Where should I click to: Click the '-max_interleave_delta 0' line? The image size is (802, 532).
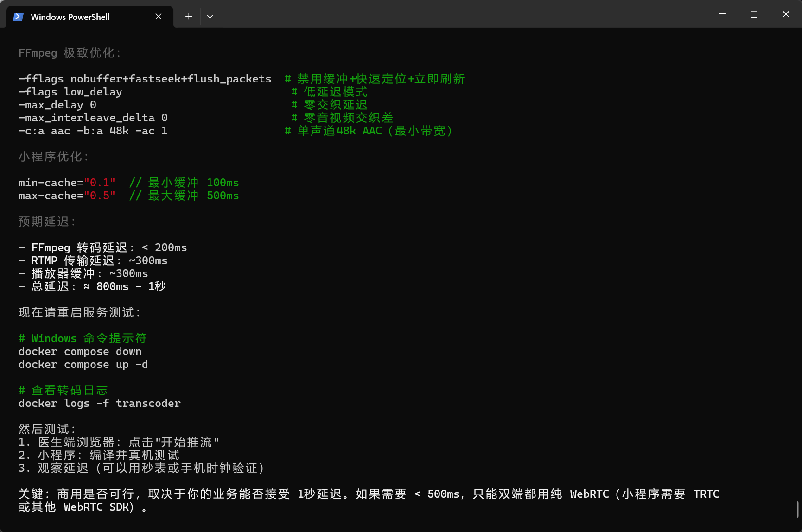(x=93, y=118)
